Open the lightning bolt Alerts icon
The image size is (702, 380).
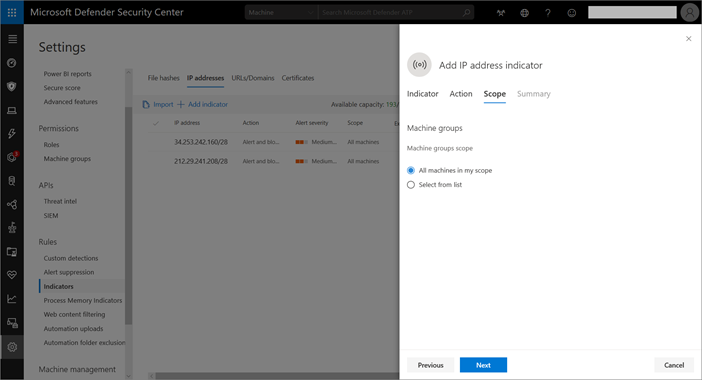click(x=12, y=133)
